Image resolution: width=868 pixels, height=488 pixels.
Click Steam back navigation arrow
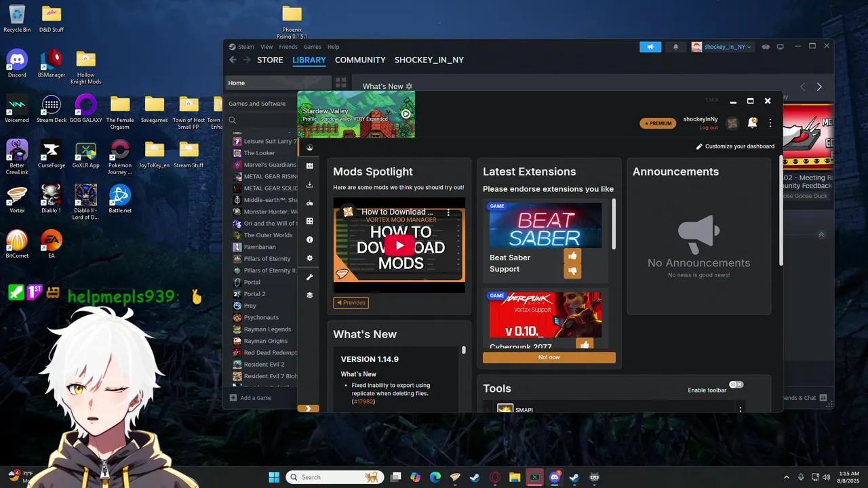click(233, 60)
